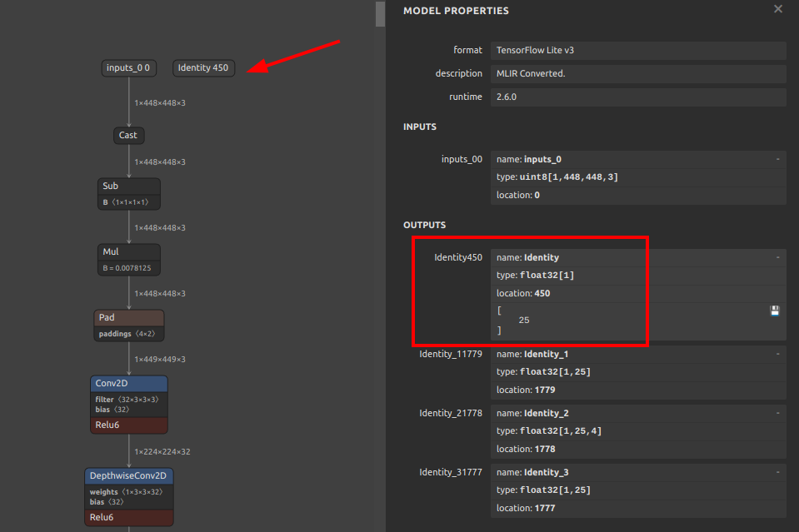Click the inputs_00 row under INPUTS
799x532 pixels.
coord(462,158)
